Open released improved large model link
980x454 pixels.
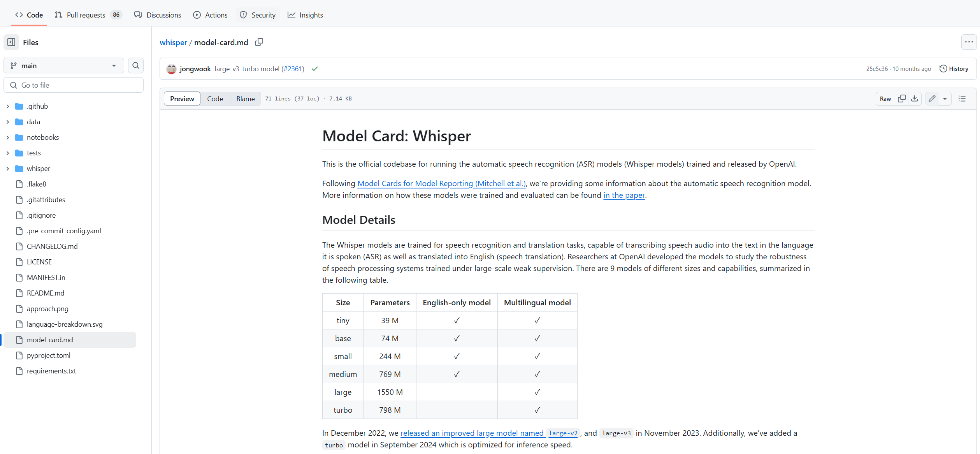472,433
